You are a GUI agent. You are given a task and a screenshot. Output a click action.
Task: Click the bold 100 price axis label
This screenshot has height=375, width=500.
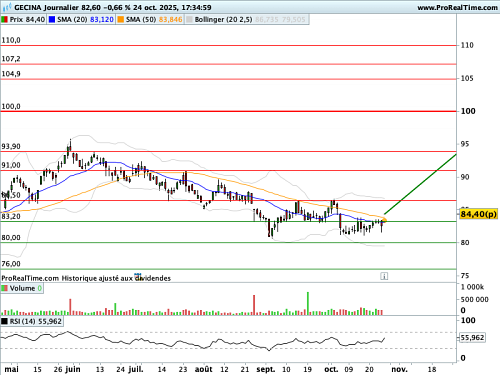(x=468, y=111)
